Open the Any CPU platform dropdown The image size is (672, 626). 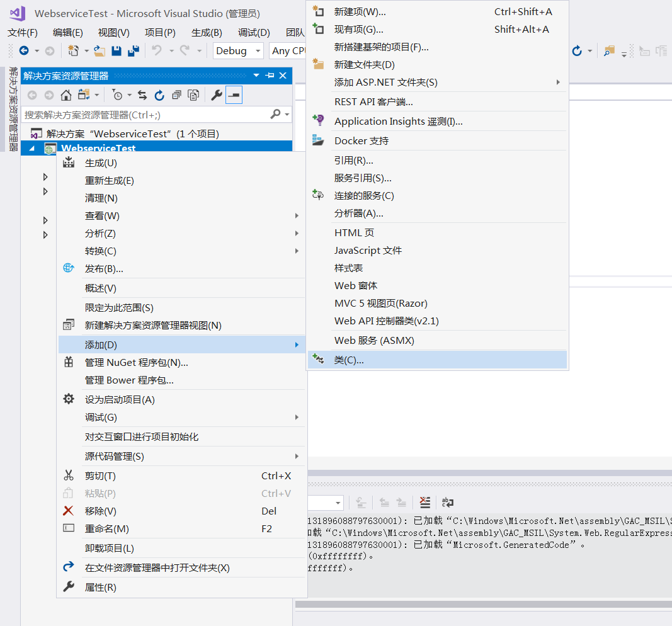click(288, 51)
